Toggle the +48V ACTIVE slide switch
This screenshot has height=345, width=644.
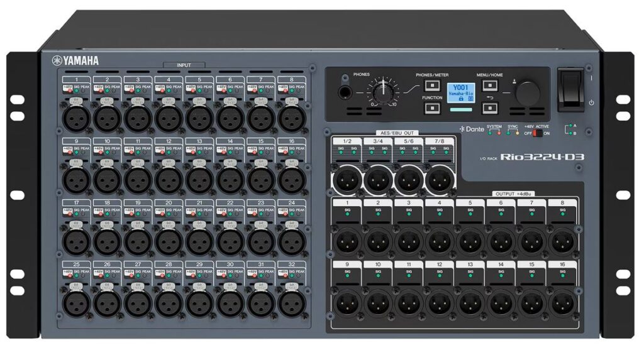(538, 133)
